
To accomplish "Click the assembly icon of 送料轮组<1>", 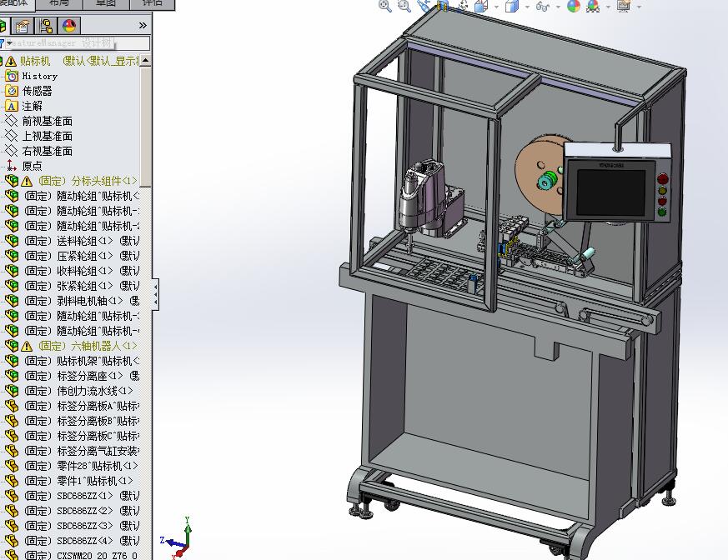I will [x=11, y=241].
